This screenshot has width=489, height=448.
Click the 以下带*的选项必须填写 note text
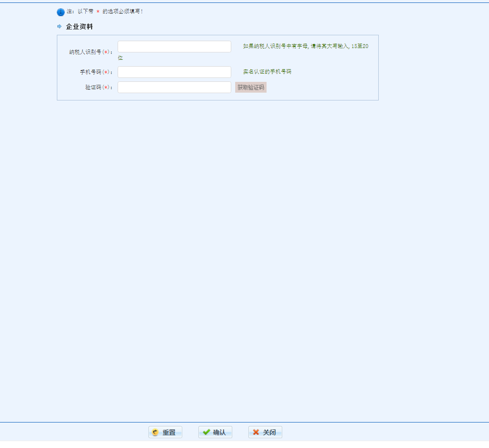tap(104, 11)
